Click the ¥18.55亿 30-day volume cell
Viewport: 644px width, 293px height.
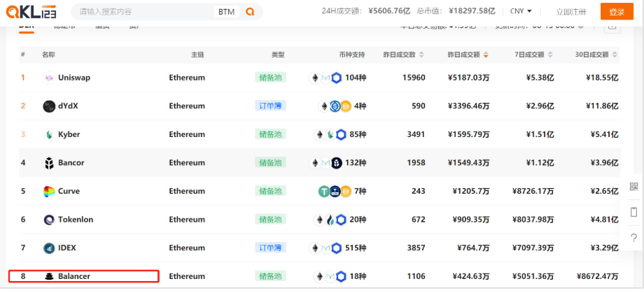pyautogui.click(x=602, y=78)
